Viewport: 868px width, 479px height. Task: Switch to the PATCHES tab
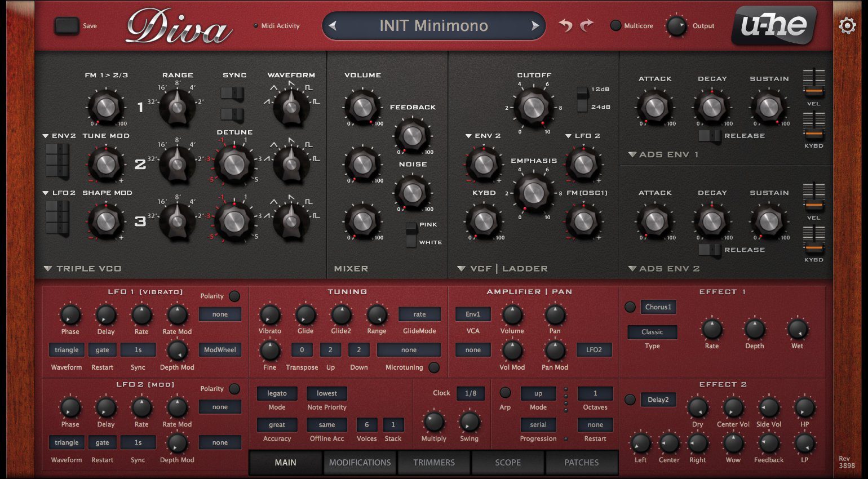click(582, 463)
